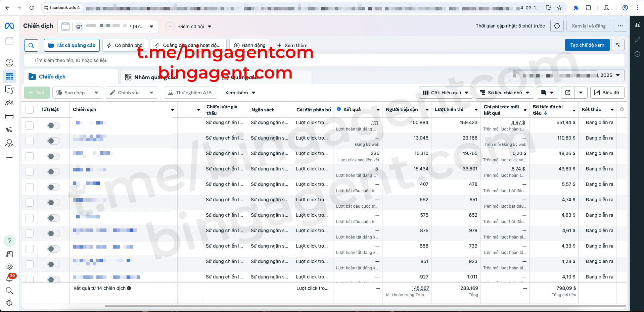Open the bug report icon in sidebar
Screen dimensions: 644x312
pos(9,303)
